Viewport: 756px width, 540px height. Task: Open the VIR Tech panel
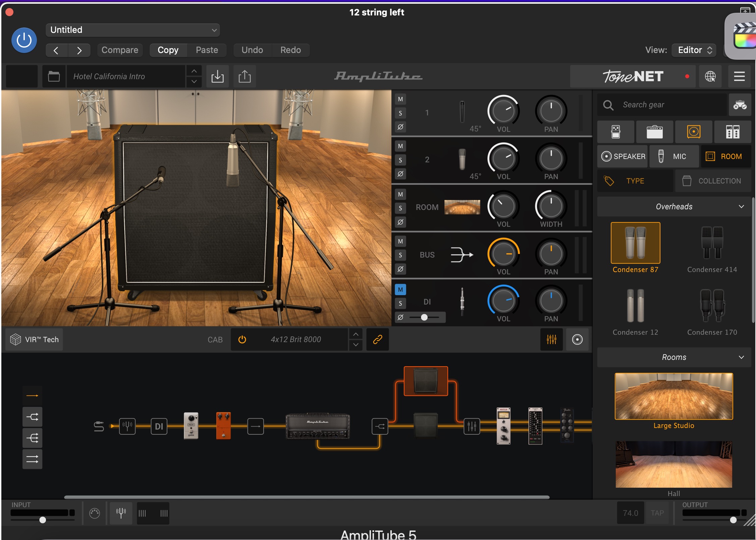pyautogui.click(x=34, y=339)
